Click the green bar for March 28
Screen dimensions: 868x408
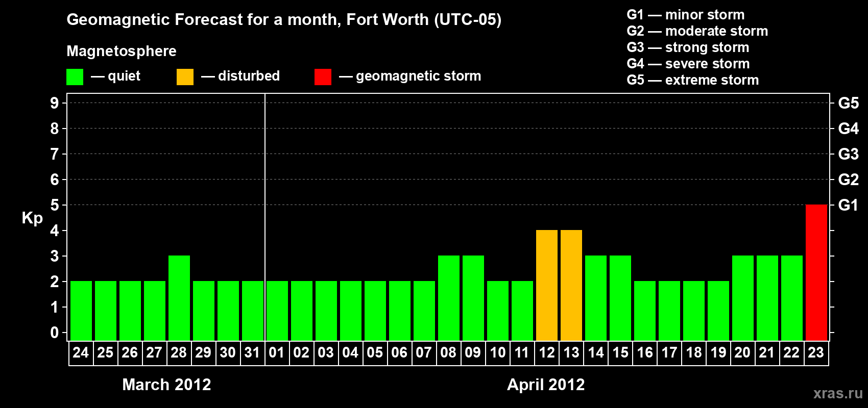tap(179, 298)
